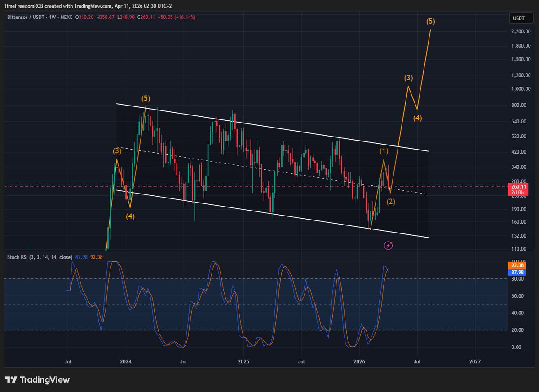Select the topmost projected wave (5) label
The width and height of the screenshot is (539, 392).
[430, 21]
